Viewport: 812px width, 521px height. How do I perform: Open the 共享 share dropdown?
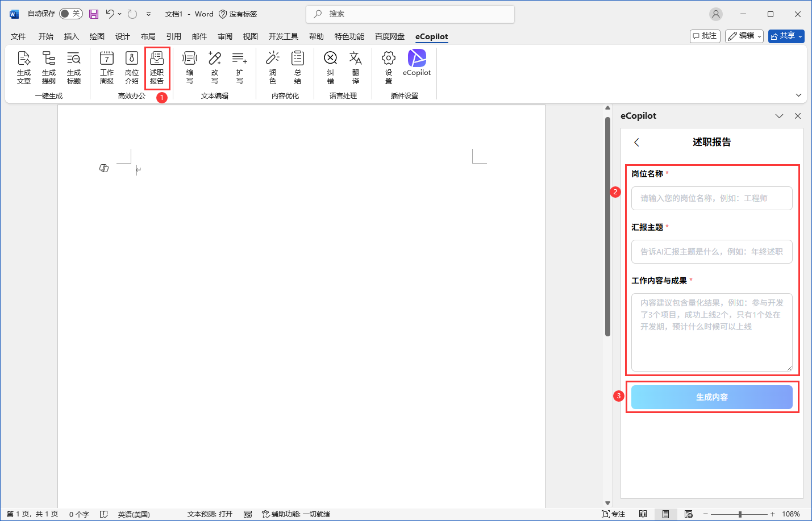[x=786, y=36]
